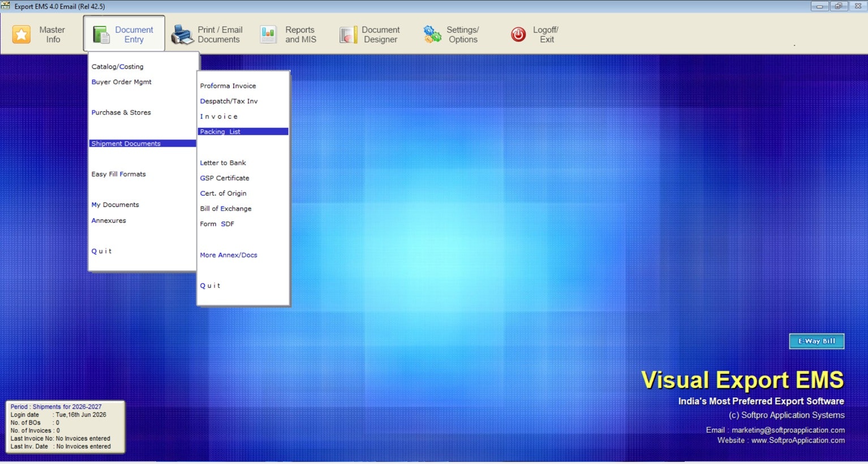Click the marketing email address
The width and height of the screenshot is (868, 464).
[788, 430]
